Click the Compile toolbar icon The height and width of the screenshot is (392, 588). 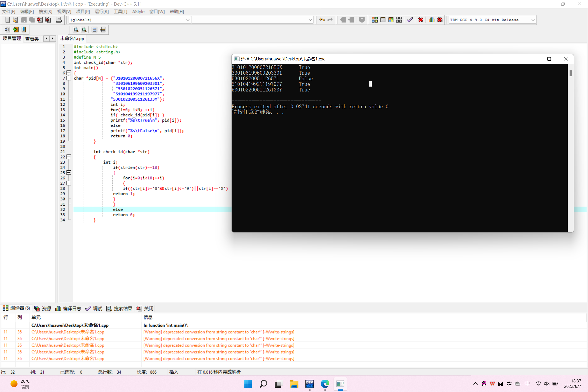[x=374, y=20]
